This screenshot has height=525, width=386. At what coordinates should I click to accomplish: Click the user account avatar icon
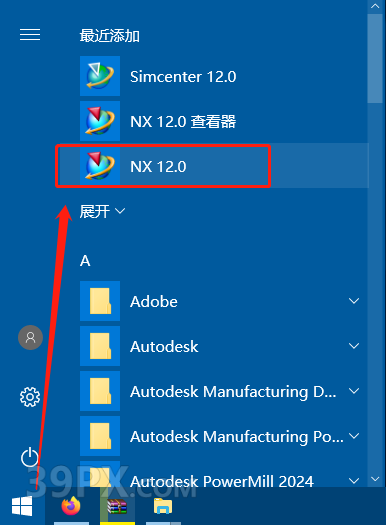click(x=30, y=337)
